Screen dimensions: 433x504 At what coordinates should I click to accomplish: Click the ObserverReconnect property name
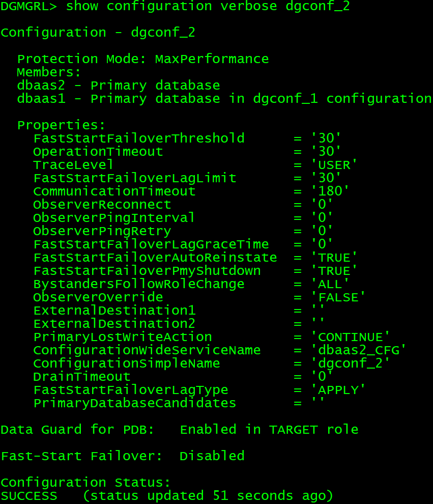(102, 205)
